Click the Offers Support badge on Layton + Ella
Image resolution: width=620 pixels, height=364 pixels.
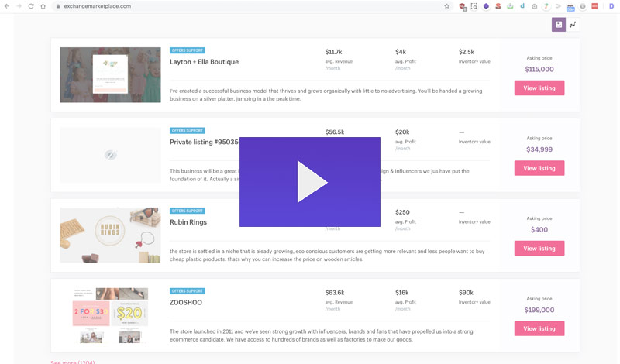pos(187,50)
